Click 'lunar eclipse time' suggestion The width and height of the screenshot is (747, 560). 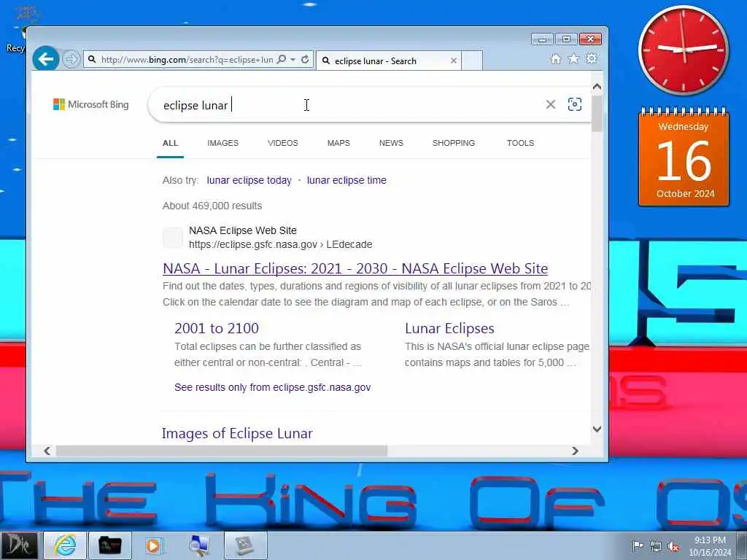[x=347, y=180]
